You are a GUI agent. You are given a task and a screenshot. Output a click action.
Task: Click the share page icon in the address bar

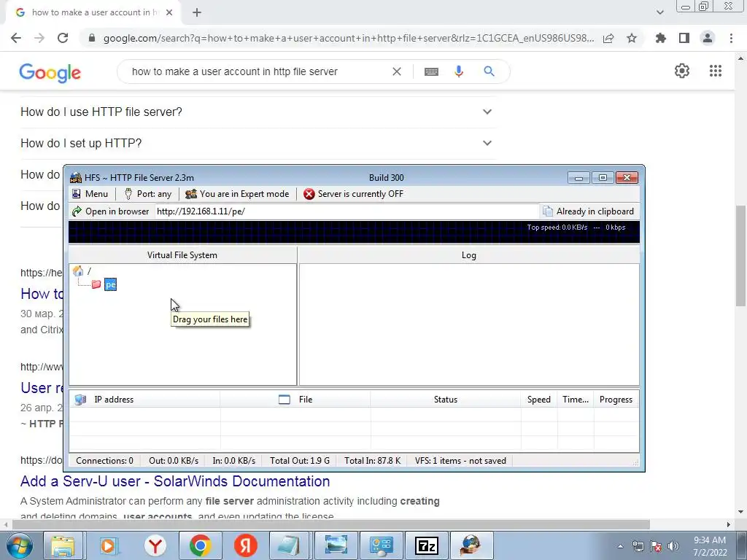coord(608,38)
